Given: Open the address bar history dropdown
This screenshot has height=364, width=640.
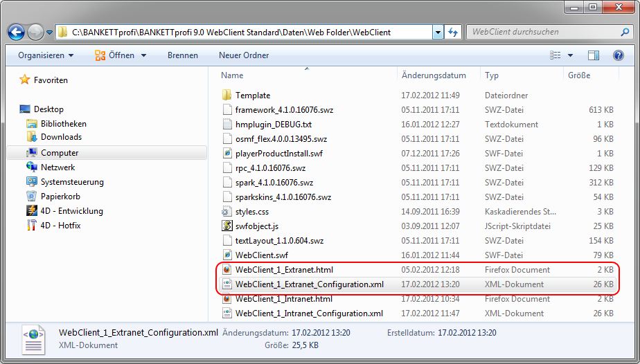Looking at the screenshot, I should [437, 32].
